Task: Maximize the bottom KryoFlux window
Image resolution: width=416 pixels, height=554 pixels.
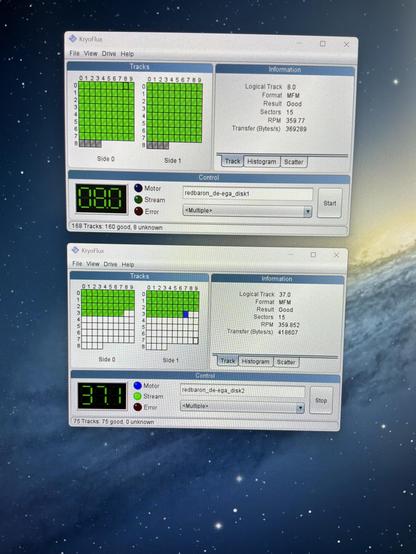Action: click(x=313, y=254)
